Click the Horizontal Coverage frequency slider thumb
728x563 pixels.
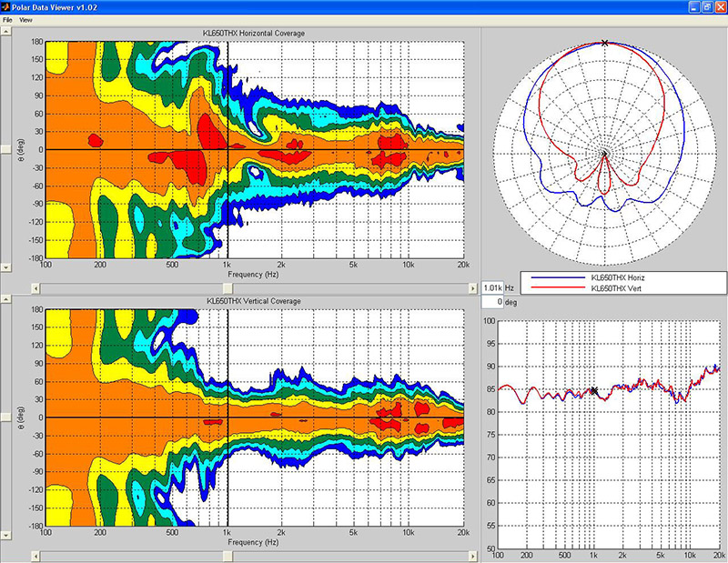227,287
